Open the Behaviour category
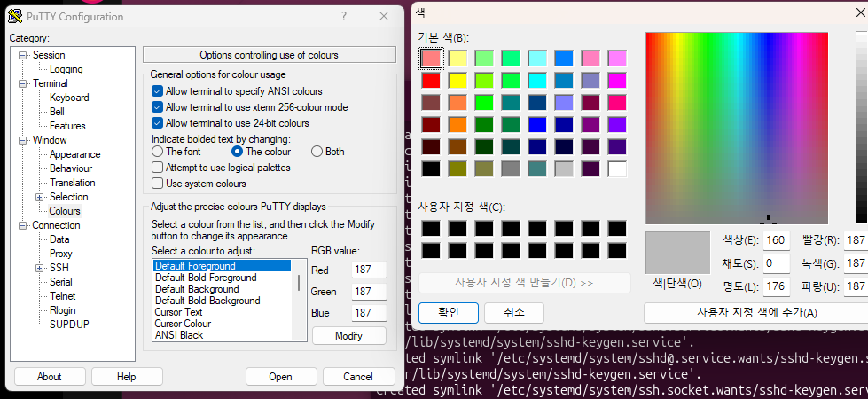This screenshot has height=399, width=868. [71, 168]
